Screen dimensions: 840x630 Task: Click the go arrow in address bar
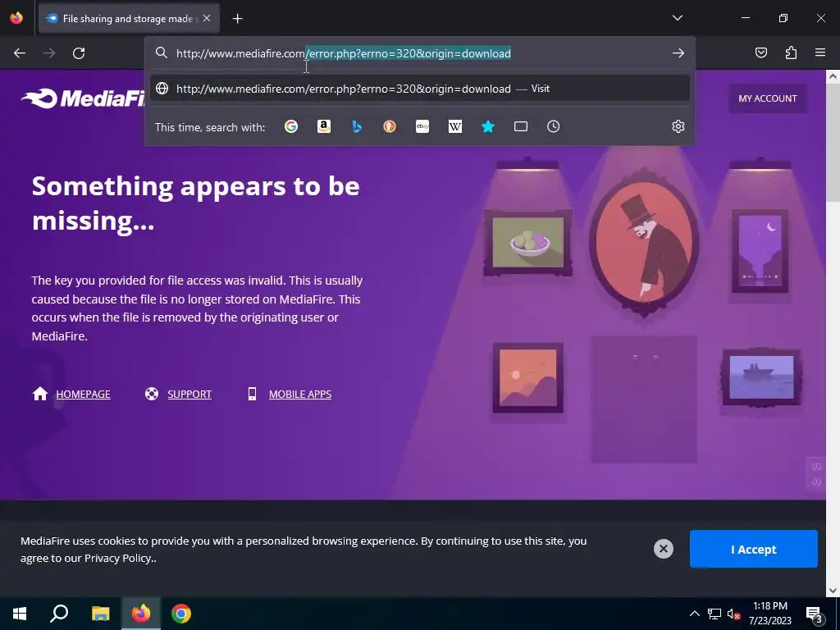click(x=678, y=53)
